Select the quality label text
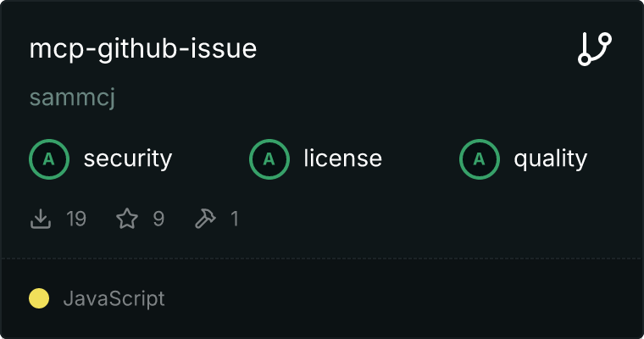 (550, 158)
